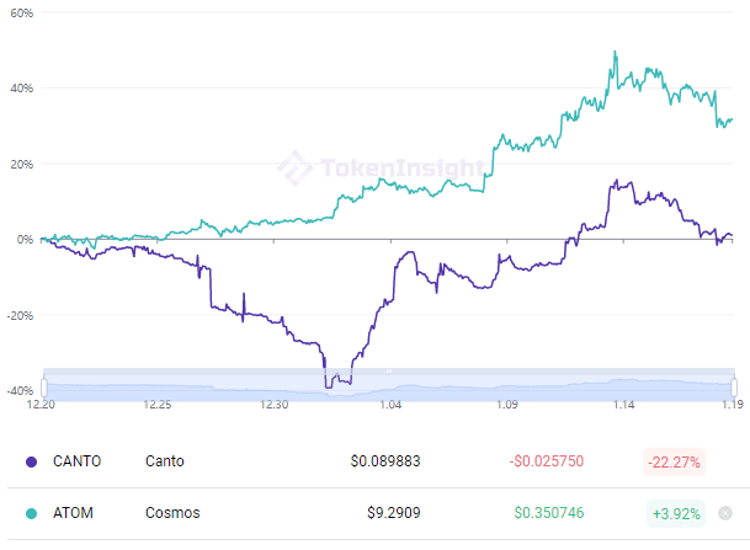Image resolution: width=750 pixels, height=550 pixels.
Task: Click the CANTO price $0.089883
Action: 385,461
